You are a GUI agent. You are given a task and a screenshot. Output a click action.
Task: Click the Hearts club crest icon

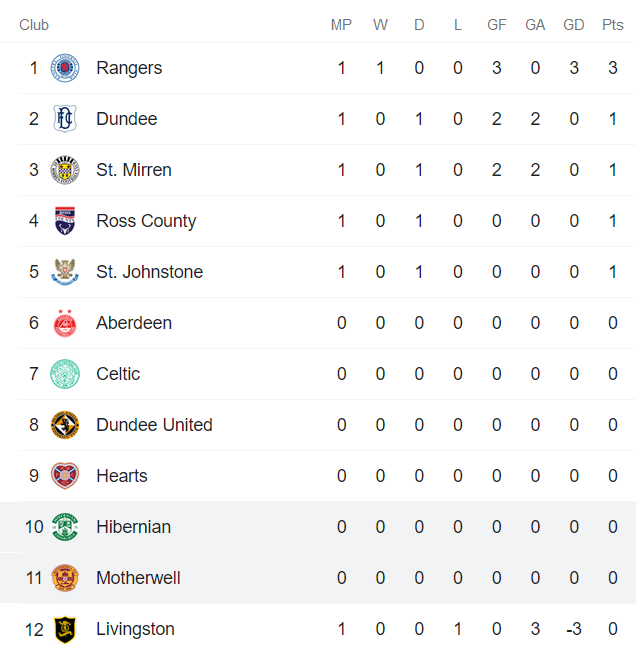[x=65, y=476]
